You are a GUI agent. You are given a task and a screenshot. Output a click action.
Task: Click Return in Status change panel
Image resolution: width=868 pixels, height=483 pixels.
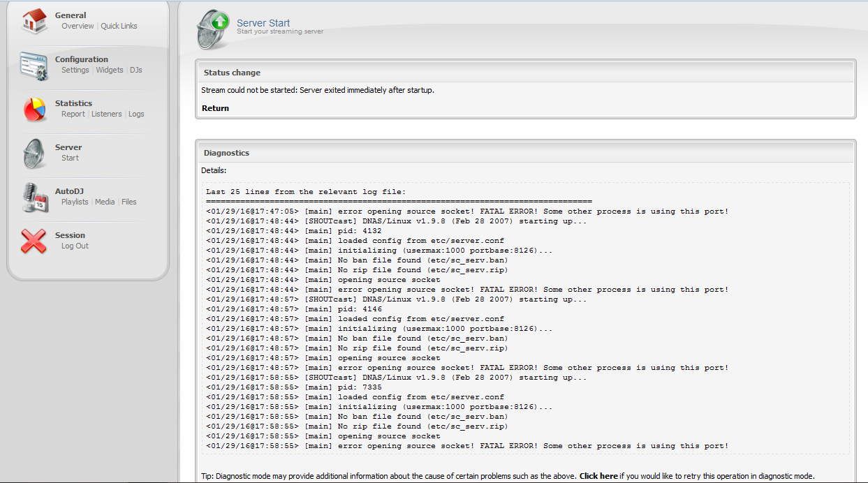tap(215, 108)
